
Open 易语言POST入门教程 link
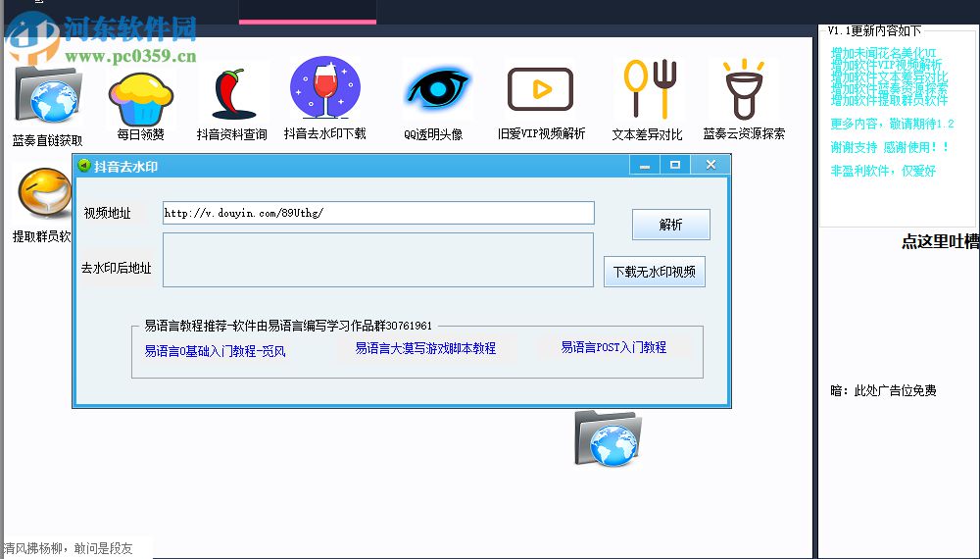tap(613, 347)
